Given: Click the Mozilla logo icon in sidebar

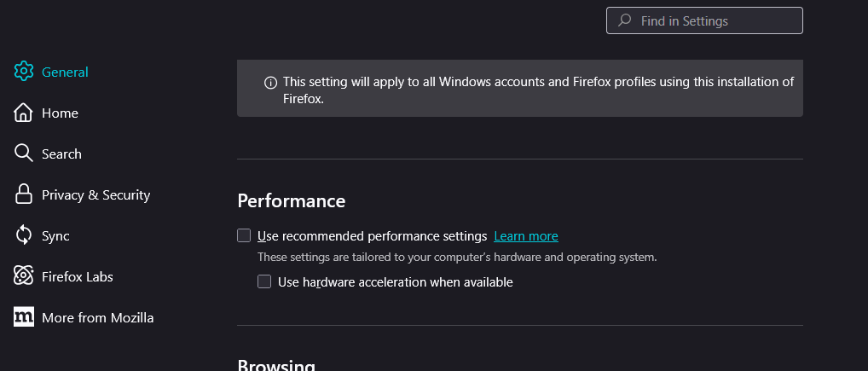Looking at the screenshot, I should [x=24, y=317].
